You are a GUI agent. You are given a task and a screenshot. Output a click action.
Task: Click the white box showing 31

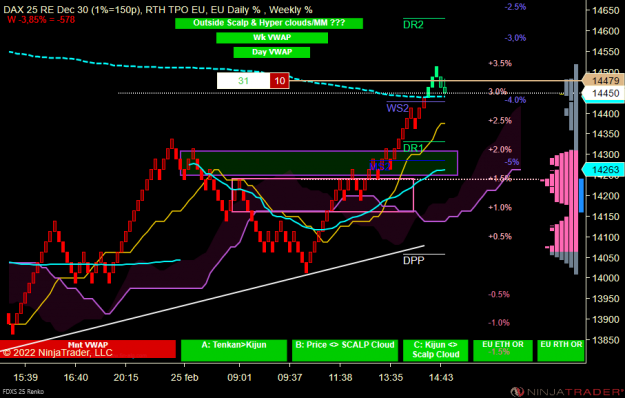point(244,81)
